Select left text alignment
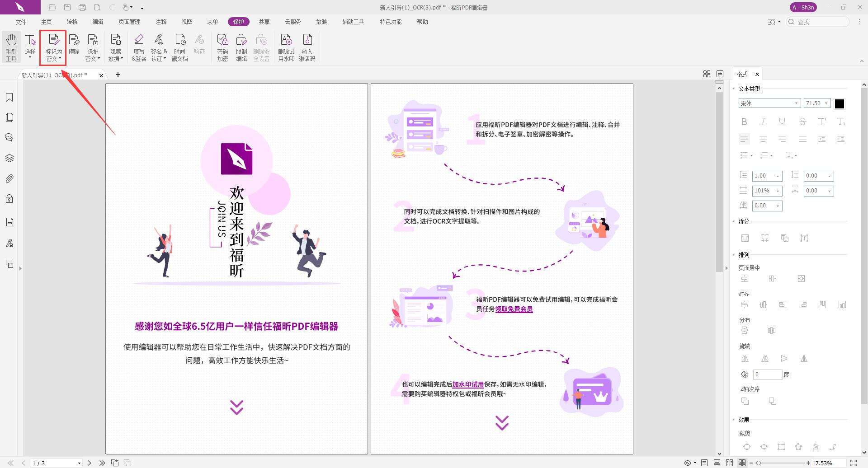The width and height of the screenshot is (868, 468). [x=744, y=139]
